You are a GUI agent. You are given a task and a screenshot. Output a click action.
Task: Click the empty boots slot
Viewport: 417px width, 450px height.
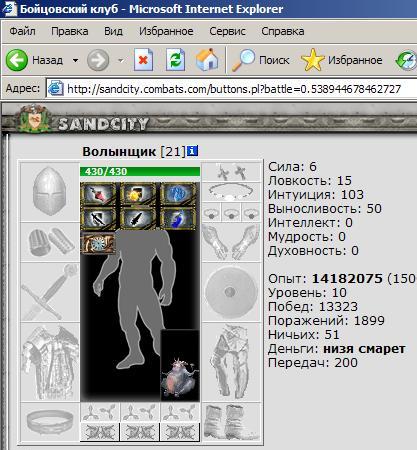pyautogui.click(x=231, y=423)
